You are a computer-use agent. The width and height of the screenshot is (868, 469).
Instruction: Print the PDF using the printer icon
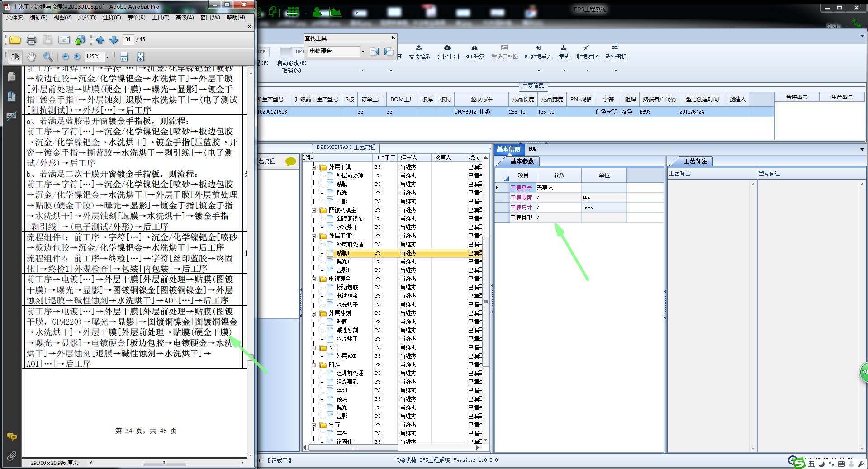coord(31,40)
